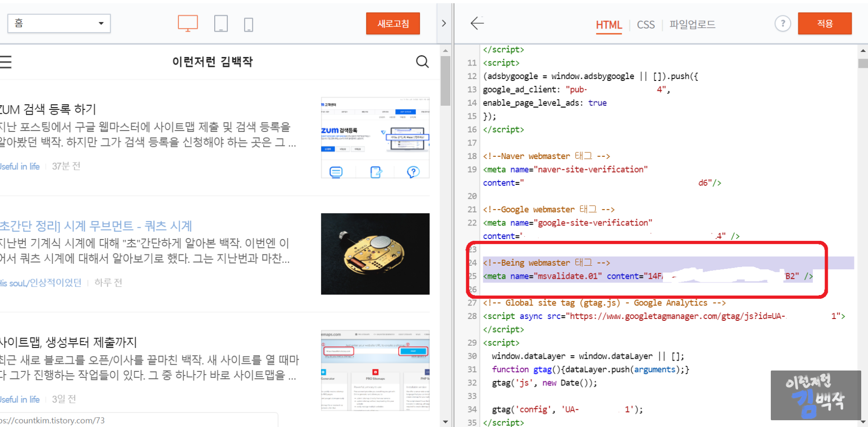
Task: Click the 새로고침 refresh button
Action: (393, 23)
